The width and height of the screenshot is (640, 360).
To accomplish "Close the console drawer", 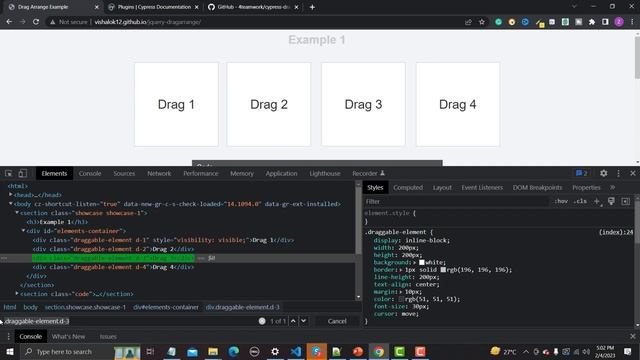I will pos(633,337).
